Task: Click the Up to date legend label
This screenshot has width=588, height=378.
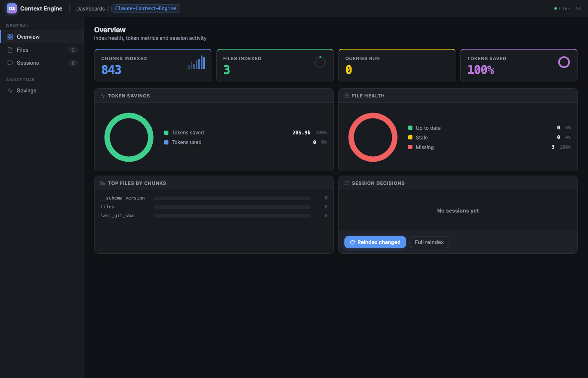Action: coord(428,128)
